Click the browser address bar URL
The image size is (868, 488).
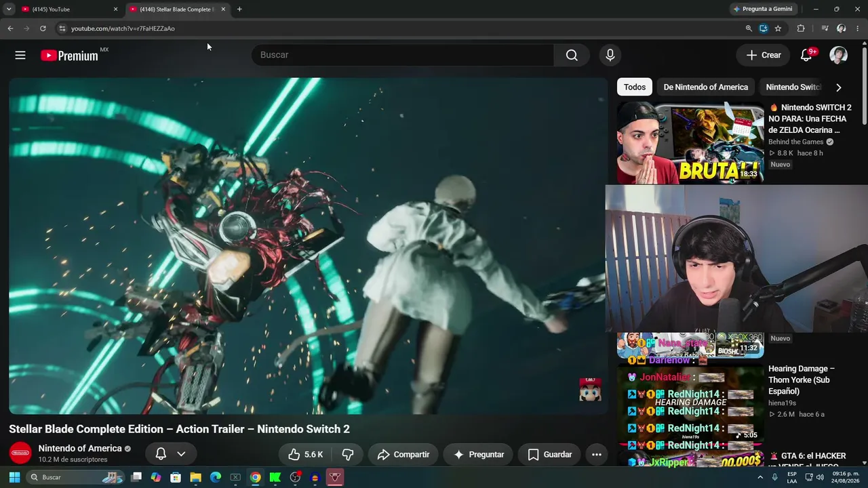pos(123,28)
